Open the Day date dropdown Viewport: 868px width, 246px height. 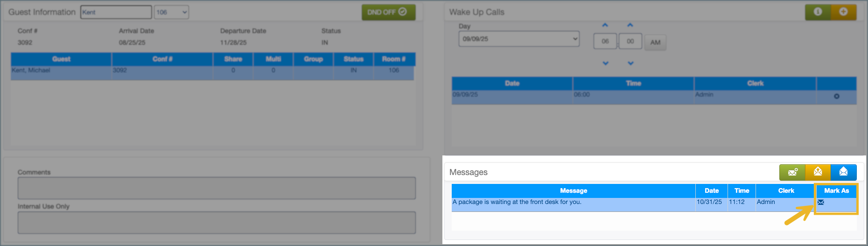pos(519,39)
